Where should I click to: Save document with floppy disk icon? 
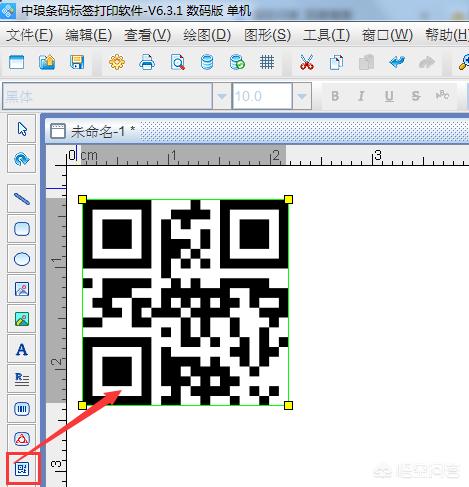pyautogui.click(x=77, y=62)
